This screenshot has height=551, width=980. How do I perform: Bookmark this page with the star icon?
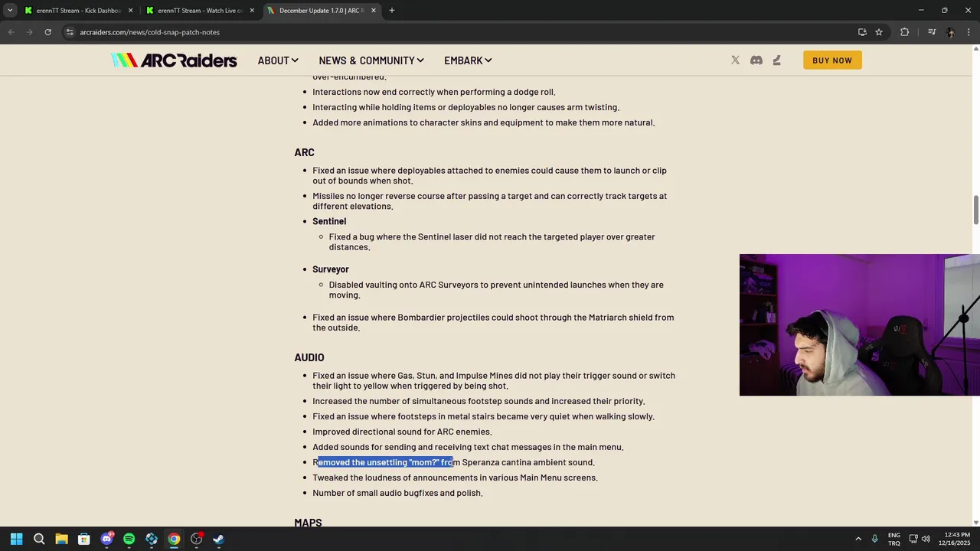[x=879, y=32]
